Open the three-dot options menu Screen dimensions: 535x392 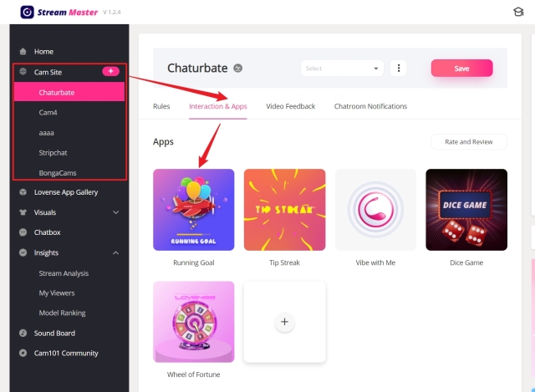pos(398,69)
